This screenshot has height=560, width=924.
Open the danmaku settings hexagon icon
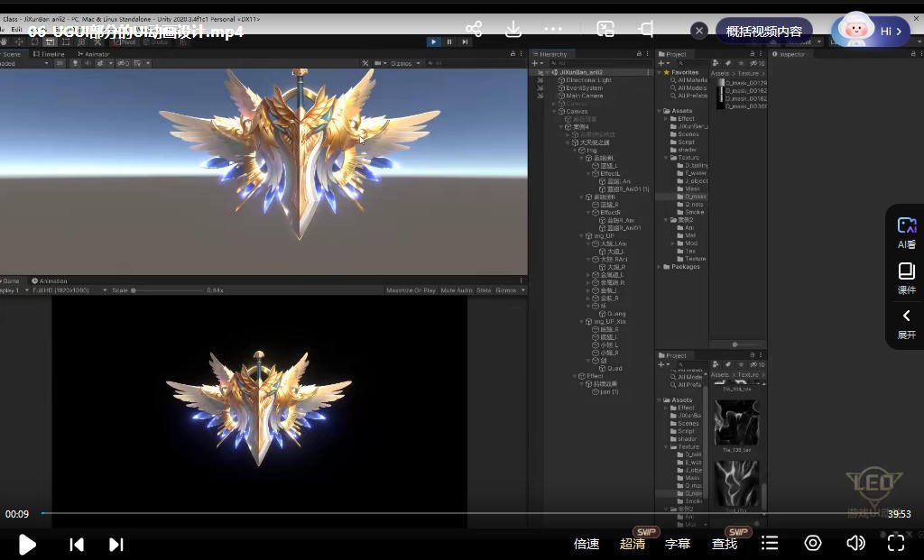click(x=813, y=543)
